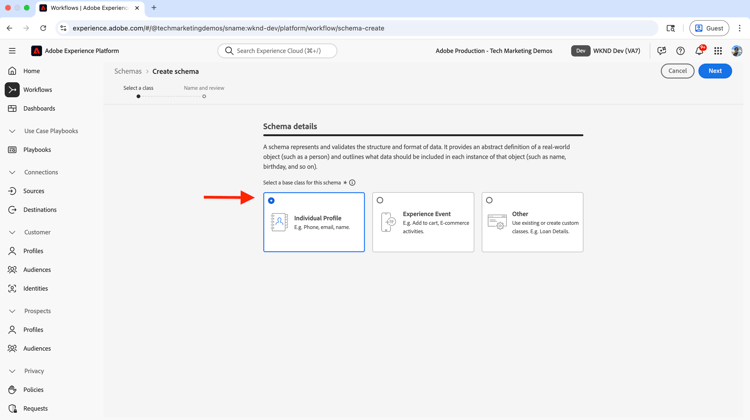The width and height of the screenshot is (750, 420).
Task: Go to Schemas breadcrumb link
Action: tap(128, 71)
